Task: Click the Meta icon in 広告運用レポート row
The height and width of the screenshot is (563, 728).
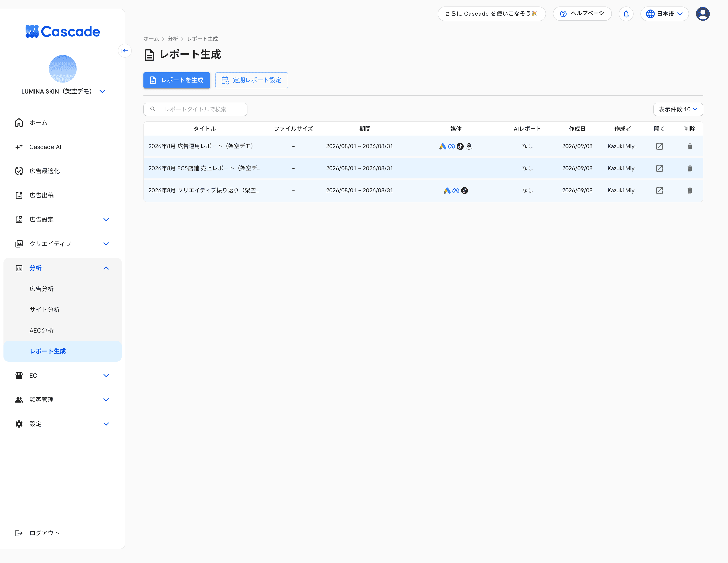Action: tap(451, 146)
